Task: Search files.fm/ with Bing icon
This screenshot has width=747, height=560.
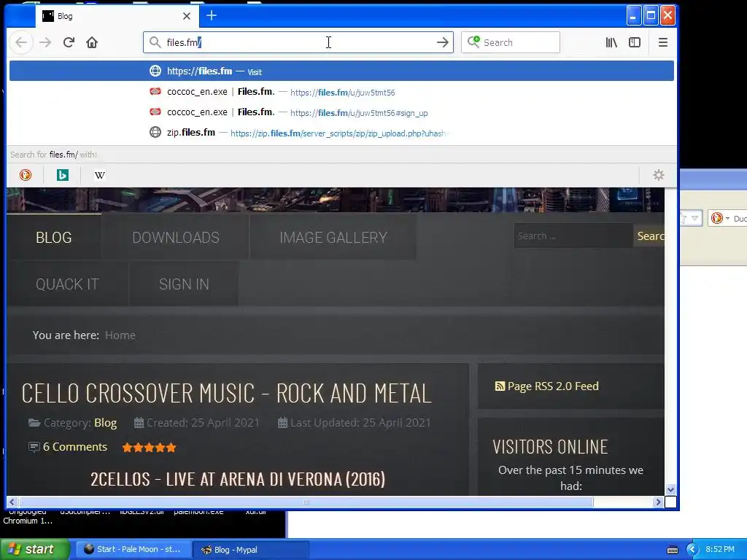Action: pyautogui.click(x=63, y=175)
